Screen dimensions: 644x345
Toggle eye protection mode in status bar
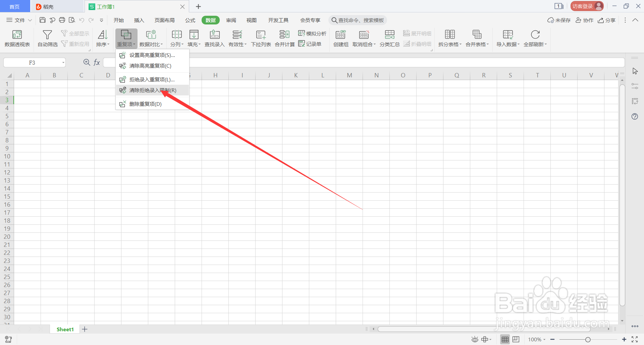475,339
